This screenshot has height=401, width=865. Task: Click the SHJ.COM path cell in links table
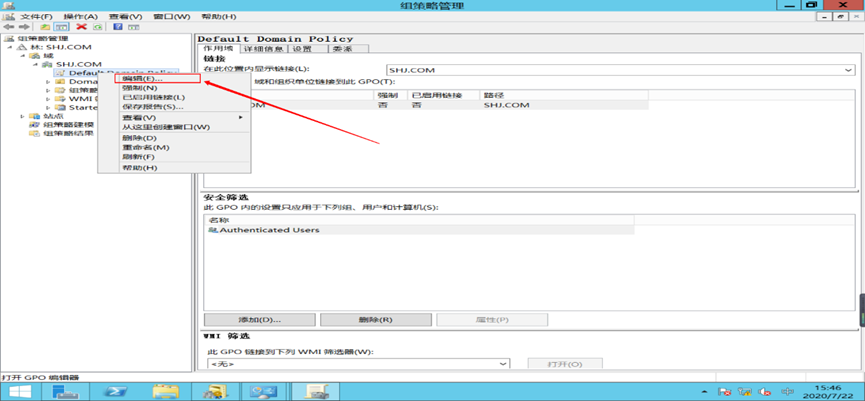[506, 105]
